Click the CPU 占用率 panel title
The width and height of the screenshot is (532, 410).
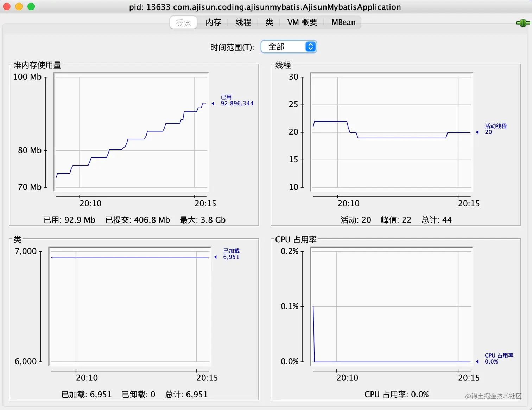pyautogui.click(x=296, y=240)
